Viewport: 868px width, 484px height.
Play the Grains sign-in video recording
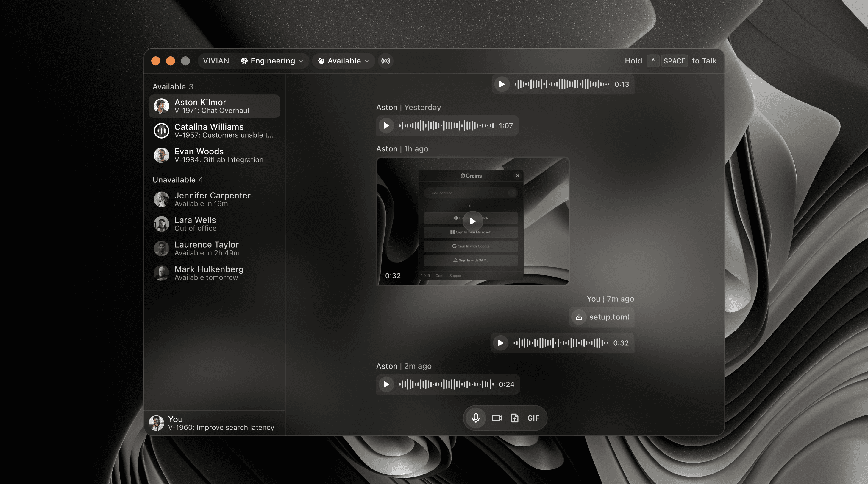point(472,221)
